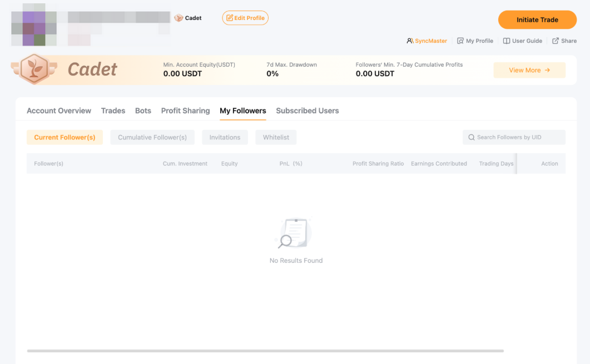Expand level details with View More
The image size is (590, 364).
529,71
